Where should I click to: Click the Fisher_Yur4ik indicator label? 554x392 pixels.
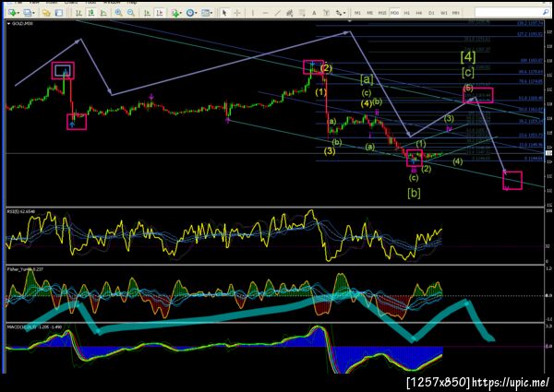click(x=25, y=268)
